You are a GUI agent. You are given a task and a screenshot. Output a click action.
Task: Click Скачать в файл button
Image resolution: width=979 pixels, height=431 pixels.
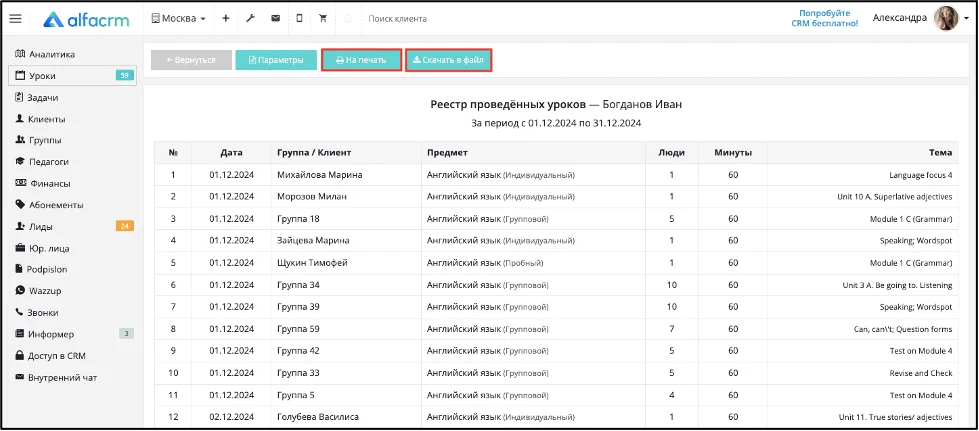[x=448, y=60]
